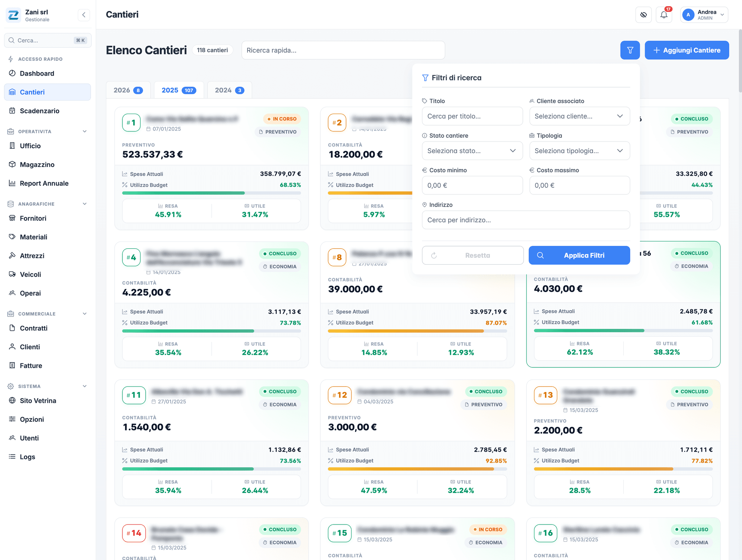Open the notifications bell
Image resolution: width=742 pixels, height=560 pixels.
click(664, 15)
